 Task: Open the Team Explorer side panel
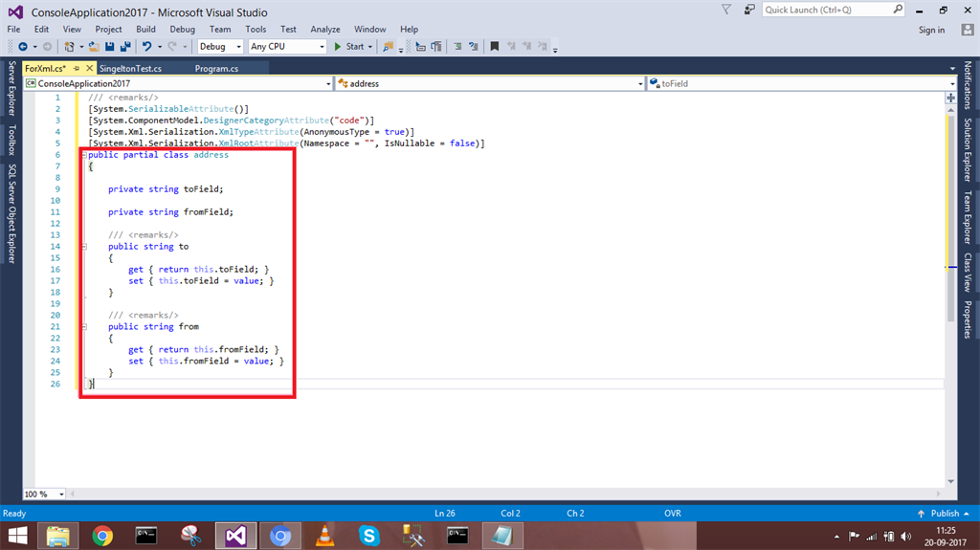(x=968, y=217)
